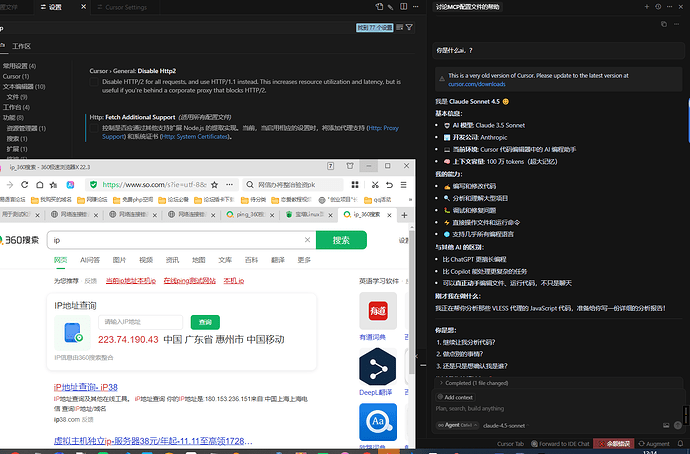Click undo closed tab icon in 360 browser
Screen dimensions: 690x454
[389, 185]
